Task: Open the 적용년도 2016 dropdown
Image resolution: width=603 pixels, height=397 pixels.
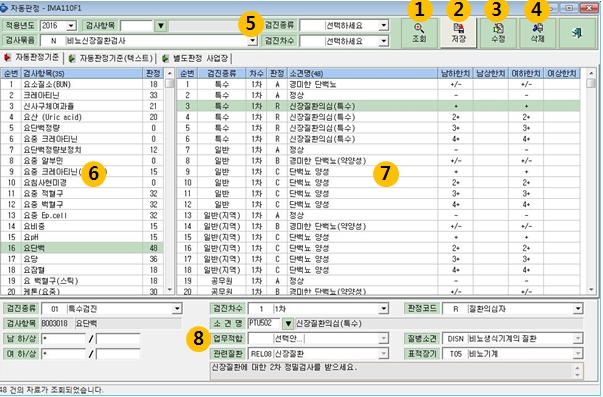Action: click(71, 26)
